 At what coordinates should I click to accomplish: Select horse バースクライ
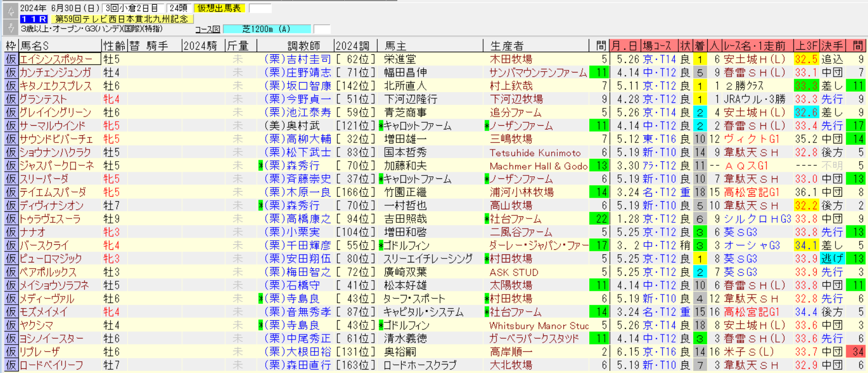[x=44, y=245]
